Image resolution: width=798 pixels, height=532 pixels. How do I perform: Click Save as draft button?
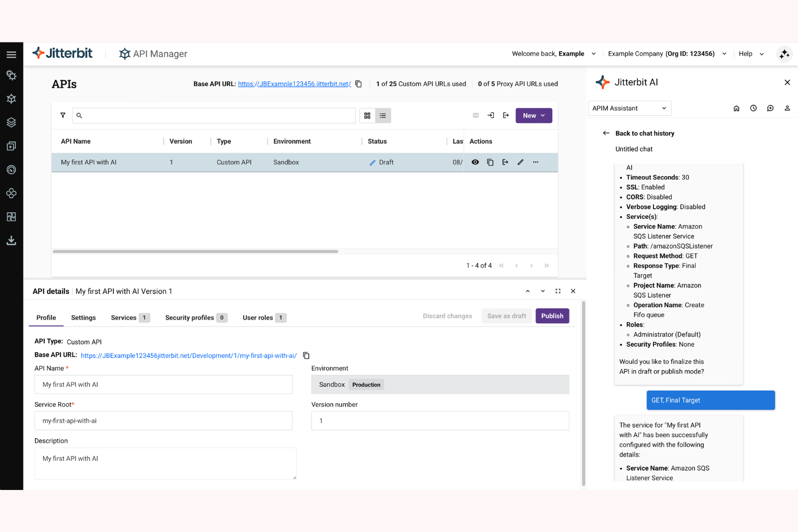(507, 316)
